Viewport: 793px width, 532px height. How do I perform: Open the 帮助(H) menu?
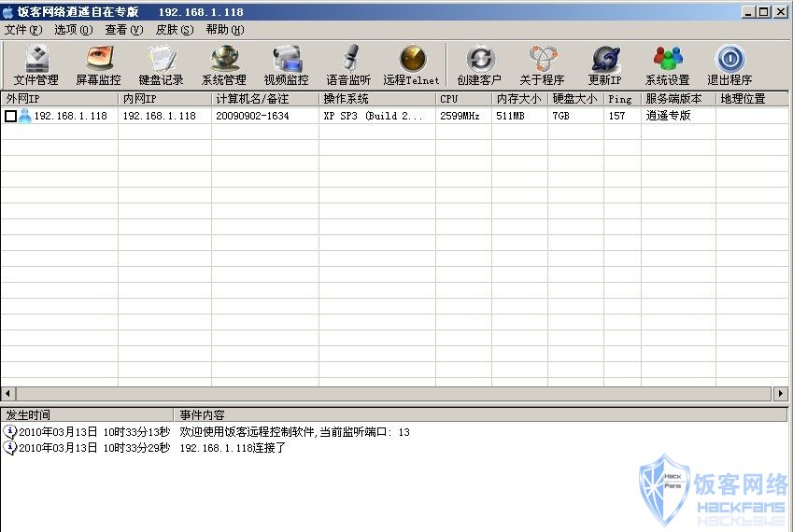(225, 30)
